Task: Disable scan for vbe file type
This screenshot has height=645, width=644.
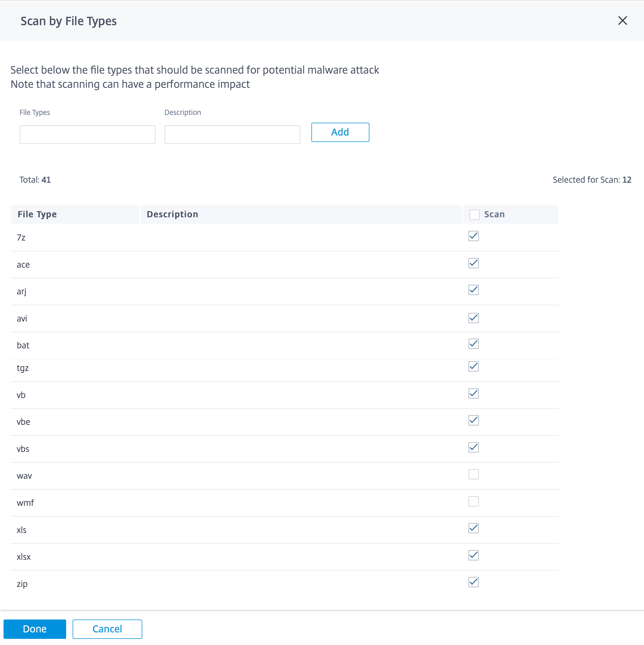Action: point(473,421)
